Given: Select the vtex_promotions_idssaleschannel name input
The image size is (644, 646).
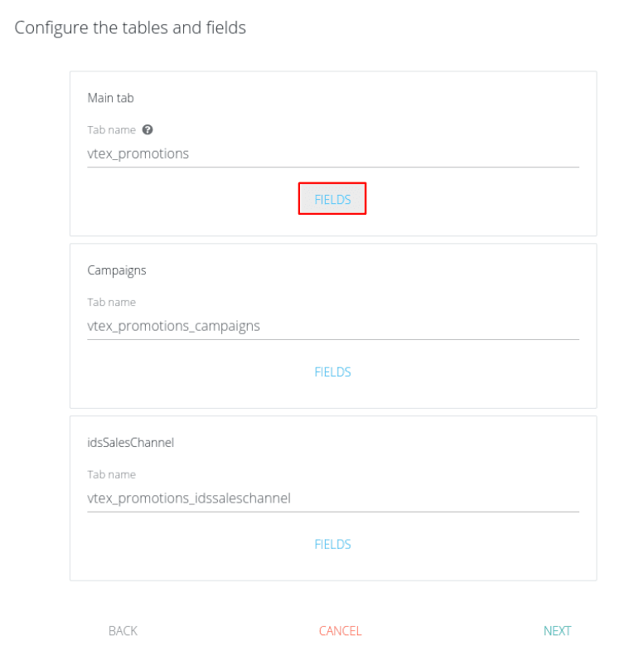Looking at the screenshot, I should coord(332,498).
